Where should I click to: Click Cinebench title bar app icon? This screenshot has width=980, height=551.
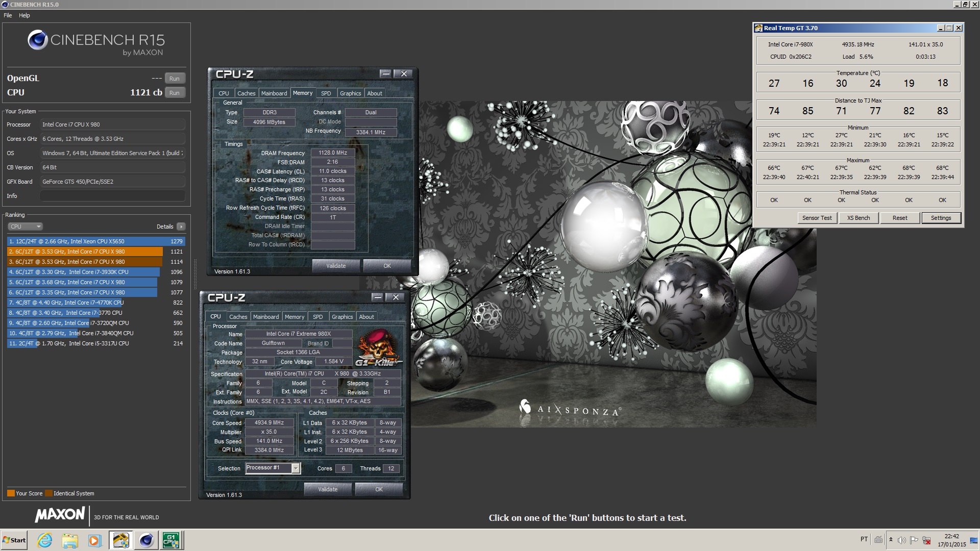click(x=5, y=5)
